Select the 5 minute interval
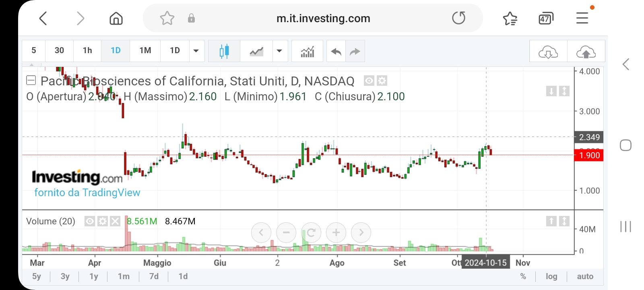 pos(34,50)
